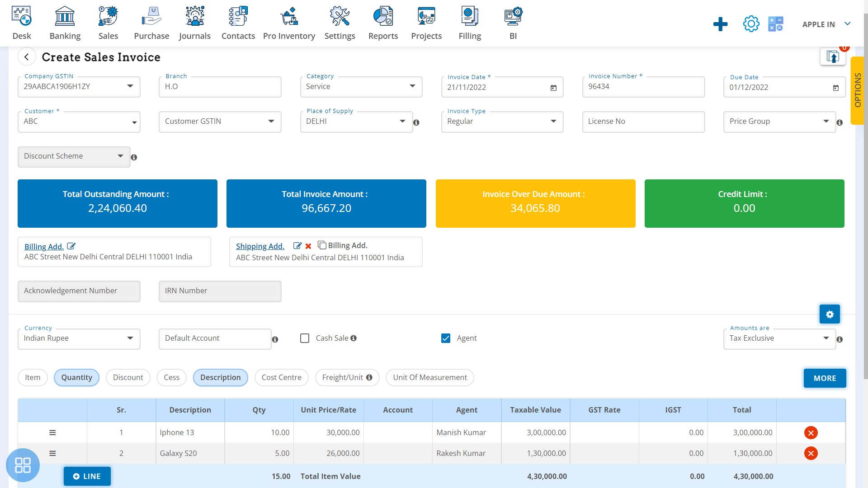The width and height of the screenshot is (868, 488).
Task: Toggle the Item column chip
Action: (33, 377)
